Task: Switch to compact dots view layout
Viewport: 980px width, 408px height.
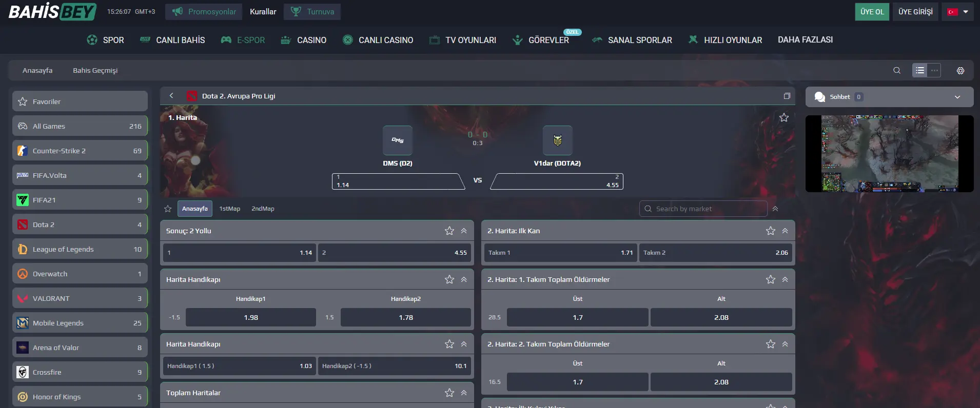Action: click(x=934, y=70)
